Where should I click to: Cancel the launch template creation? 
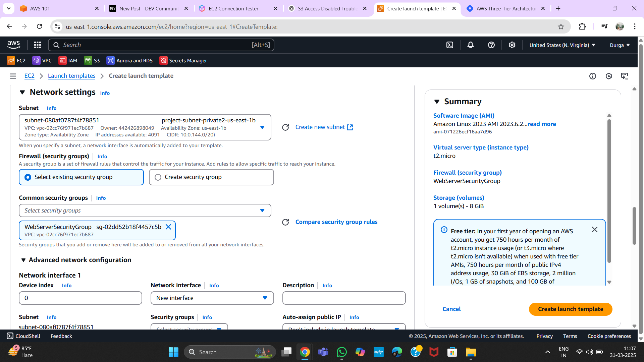pos(451,309)
